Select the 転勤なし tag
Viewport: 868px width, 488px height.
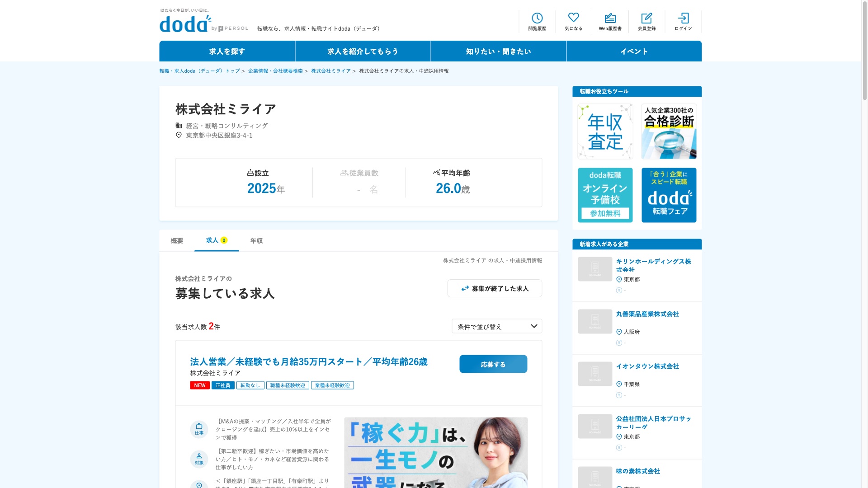pyautogui.click(x=250, y=385)
